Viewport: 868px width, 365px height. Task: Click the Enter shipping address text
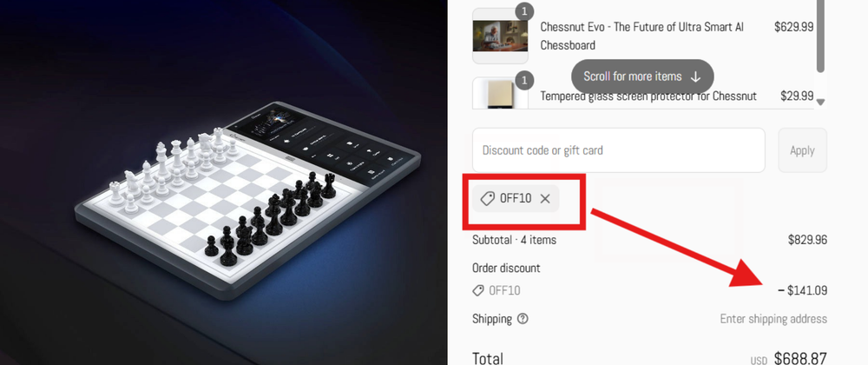pyautogui.click(x=773, y=319)
